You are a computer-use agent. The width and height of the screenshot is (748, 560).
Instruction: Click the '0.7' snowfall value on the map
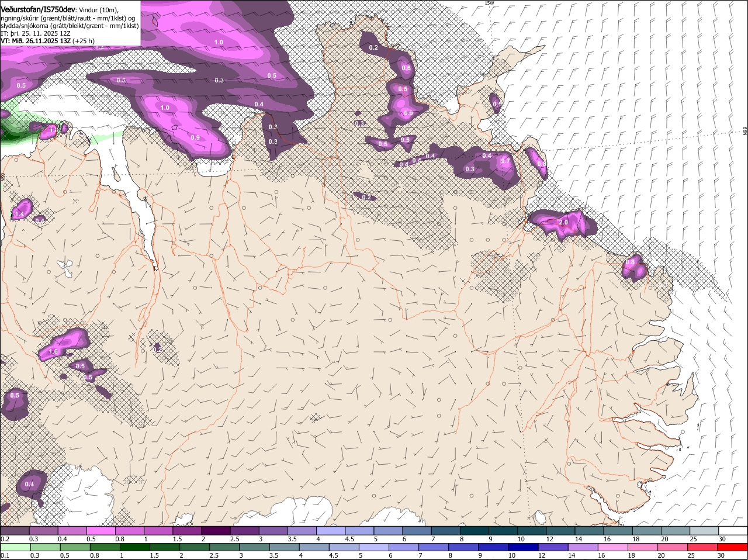(x=505, y=161)
